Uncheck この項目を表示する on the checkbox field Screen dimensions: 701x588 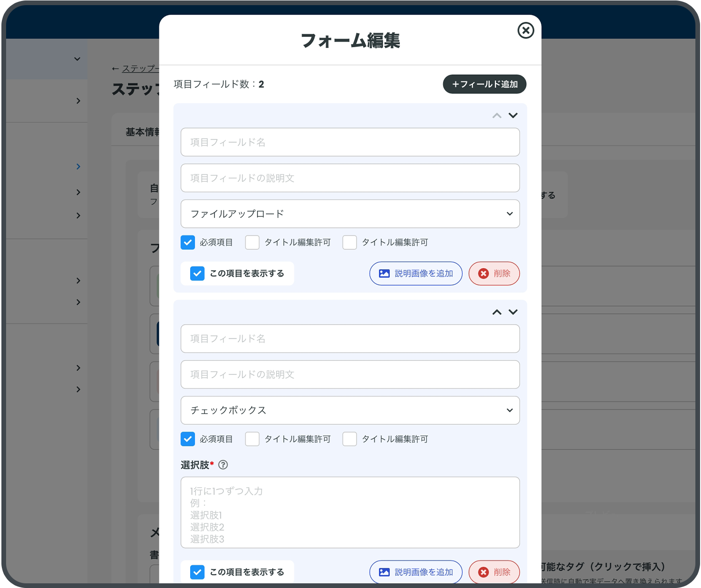[197, 572]
